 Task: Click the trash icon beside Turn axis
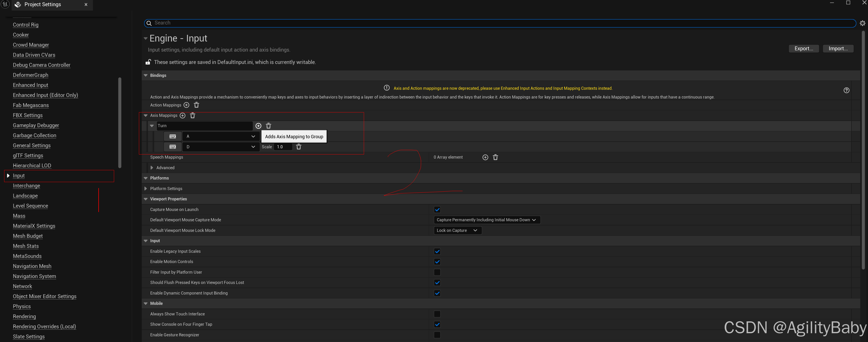coord(269,126)
